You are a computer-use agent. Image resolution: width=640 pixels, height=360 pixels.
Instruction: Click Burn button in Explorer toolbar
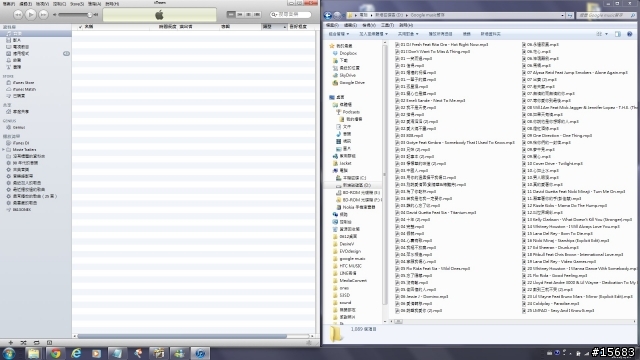tap(467, 34)
